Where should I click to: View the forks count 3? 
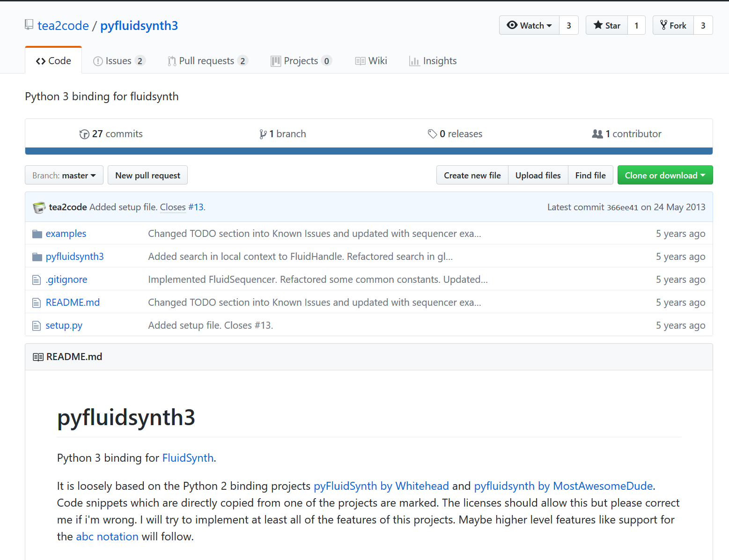[x=703, y=25]
